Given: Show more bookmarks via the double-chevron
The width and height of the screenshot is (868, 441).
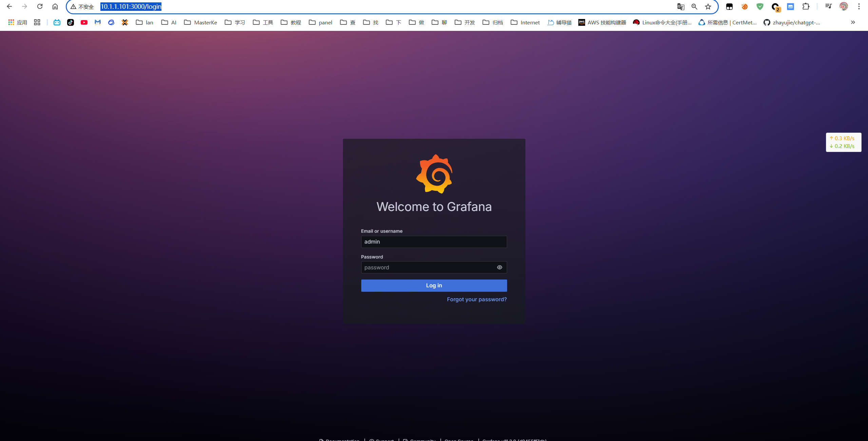Looking at the screenshot, I should tap(853, 22).
